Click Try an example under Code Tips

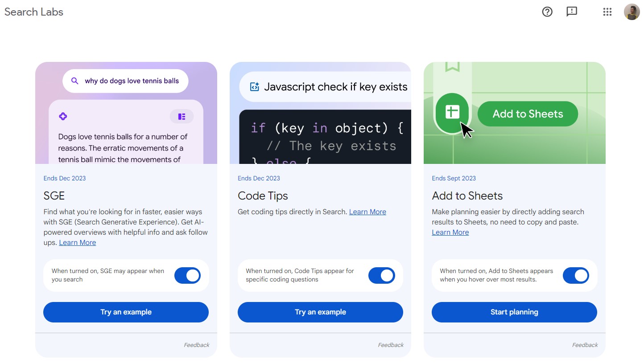pyautogui.click(x=320, y=312)
